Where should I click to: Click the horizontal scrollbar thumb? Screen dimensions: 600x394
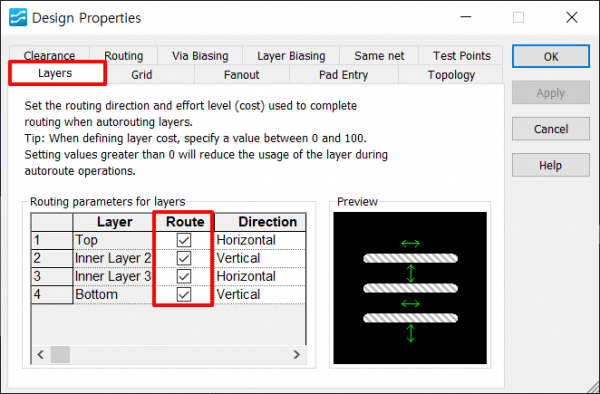click(x=60, y=355)
